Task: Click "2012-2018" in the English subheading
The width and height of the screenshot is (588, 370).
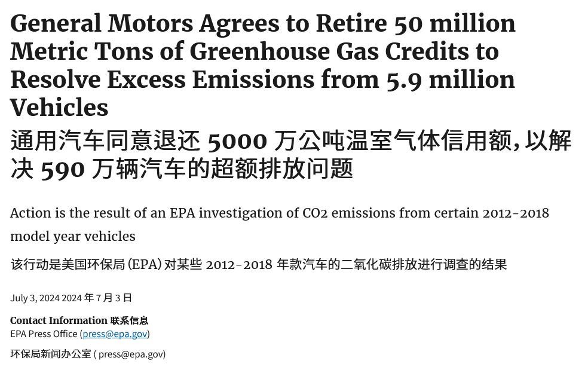Action: [x=516, y=213]
